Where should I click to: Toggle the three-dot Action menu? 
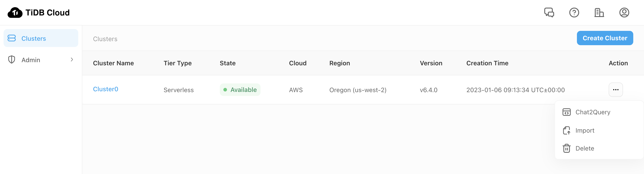[616, 90]
